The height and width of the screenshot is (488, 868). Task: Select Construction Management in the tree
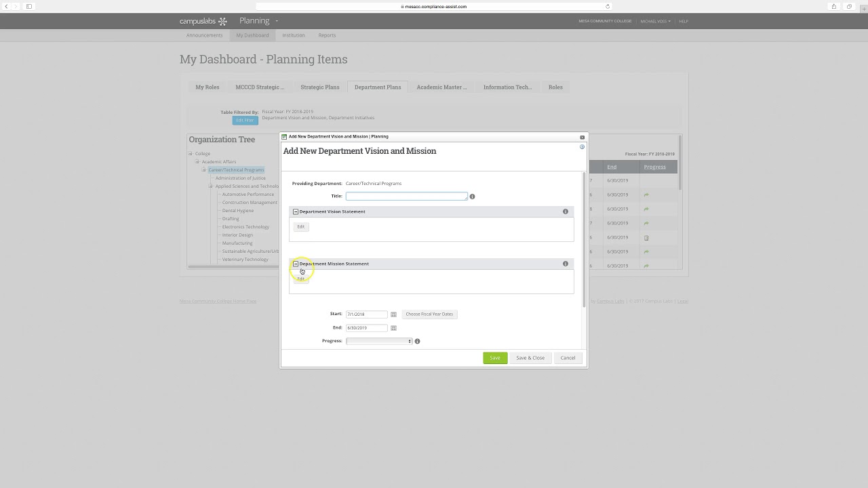tap(250, 203)
